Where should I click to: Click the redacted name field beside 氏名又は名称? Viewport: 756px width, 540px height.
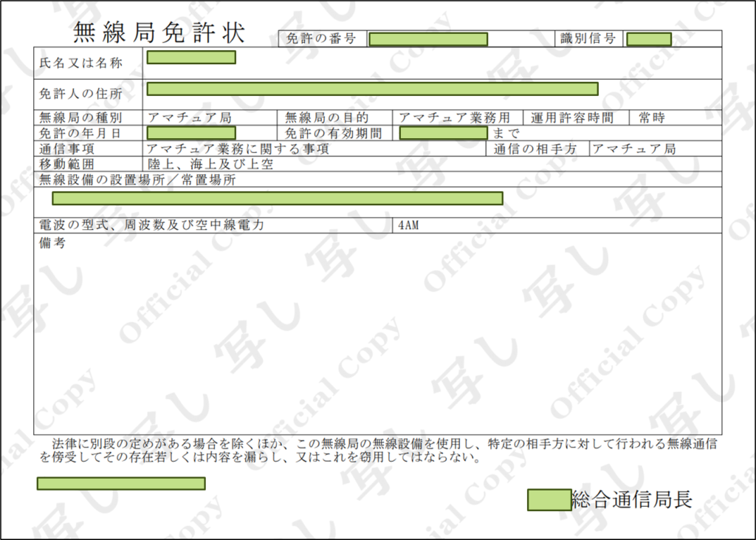191,58
